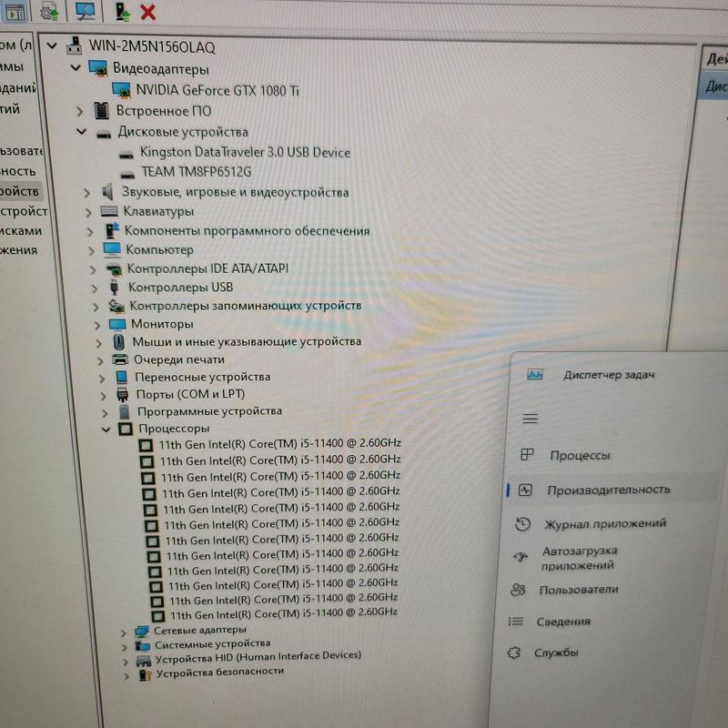
Task: Collapse the Дисковые устройства branch
Action: (82, 132)
